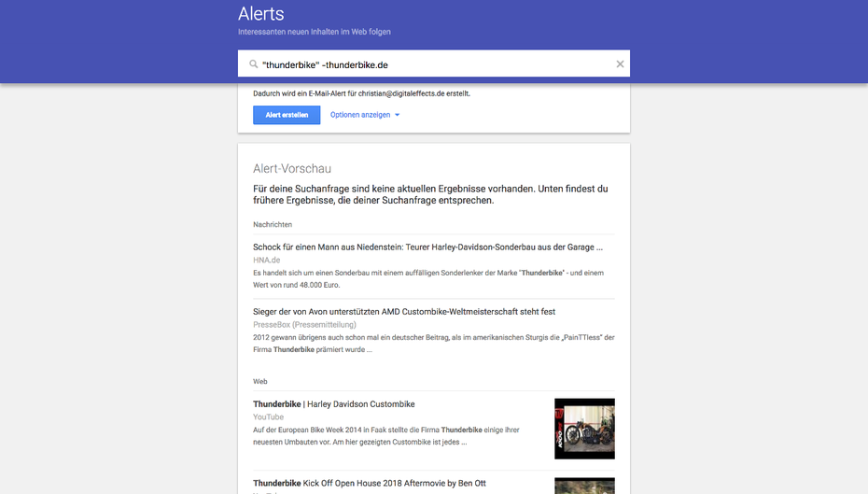Open Thunderbike Kick Off Open House 2018 result
868x494 pixels.
(x=370, y=484)
